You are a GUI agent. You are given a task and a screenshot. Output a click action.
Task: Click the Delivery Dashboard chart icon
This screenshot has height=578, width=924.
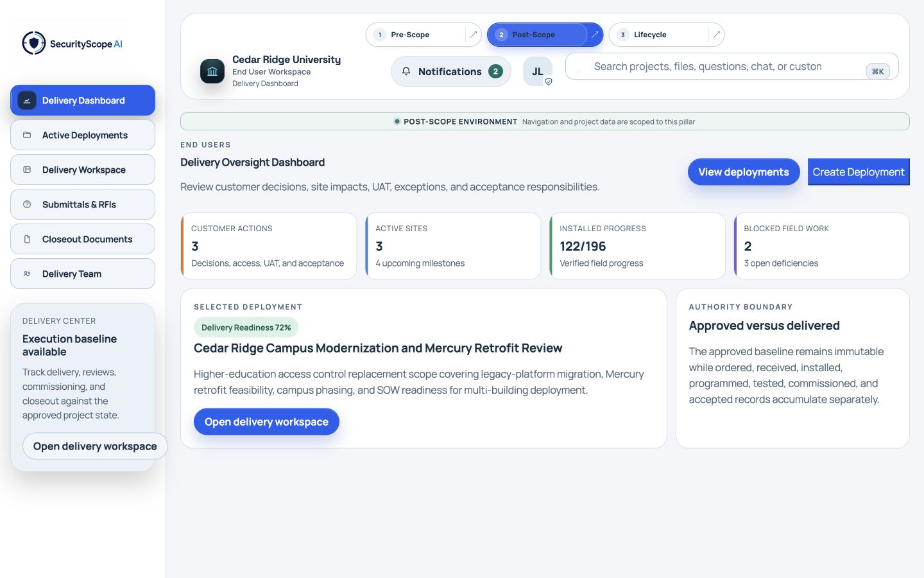tap(27, 101)
